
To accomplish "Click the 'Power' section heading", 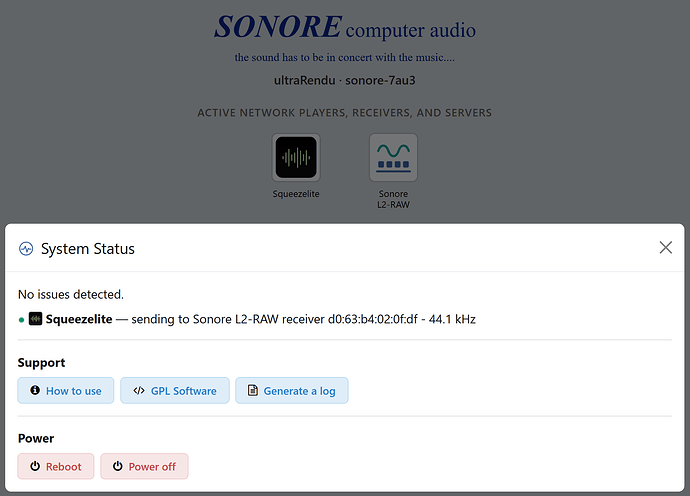I will click(36, 438).
